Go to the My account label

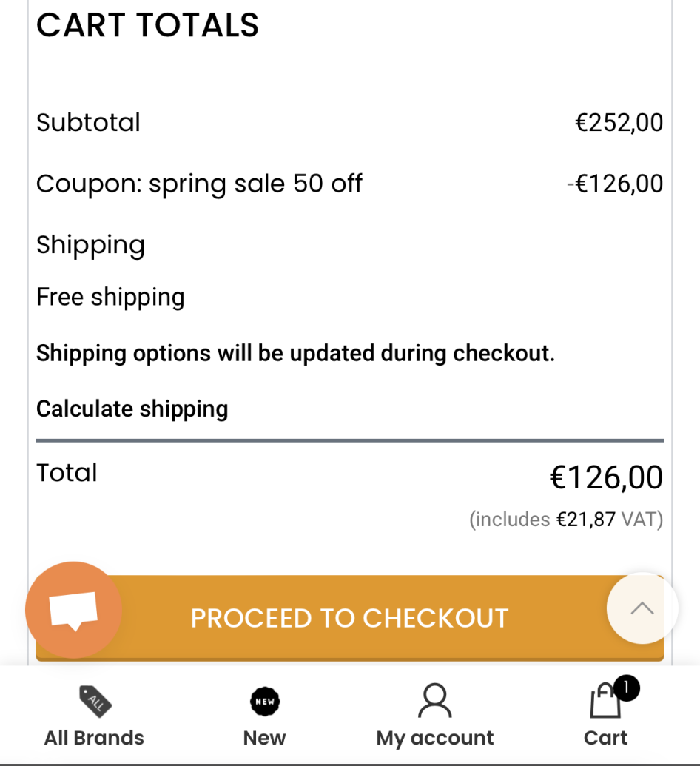434,738
